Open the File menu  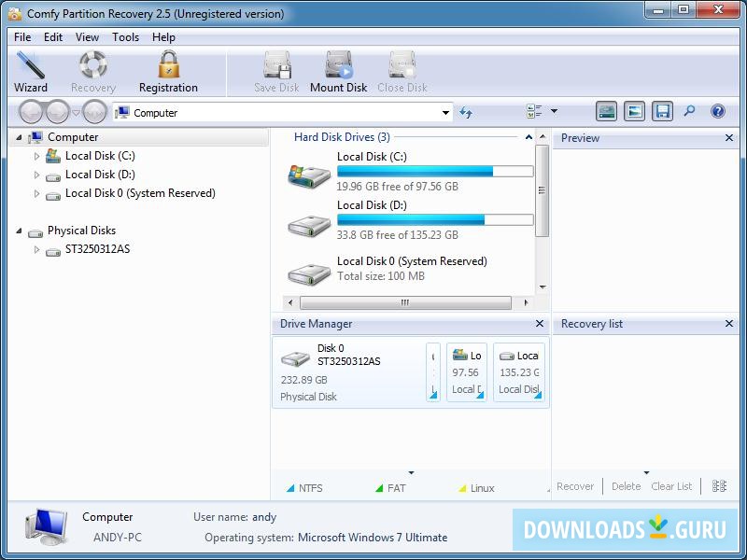pos(22,37)
